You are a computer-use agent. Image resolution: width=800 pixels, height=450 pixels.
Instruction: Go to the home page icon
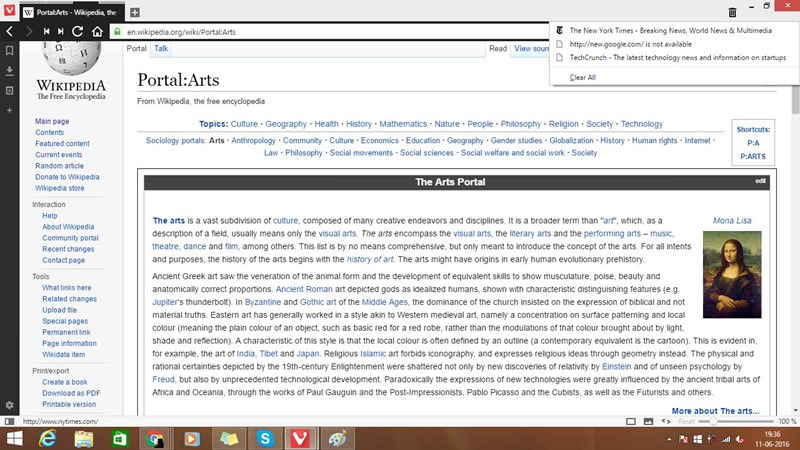[x=97, y=32]
